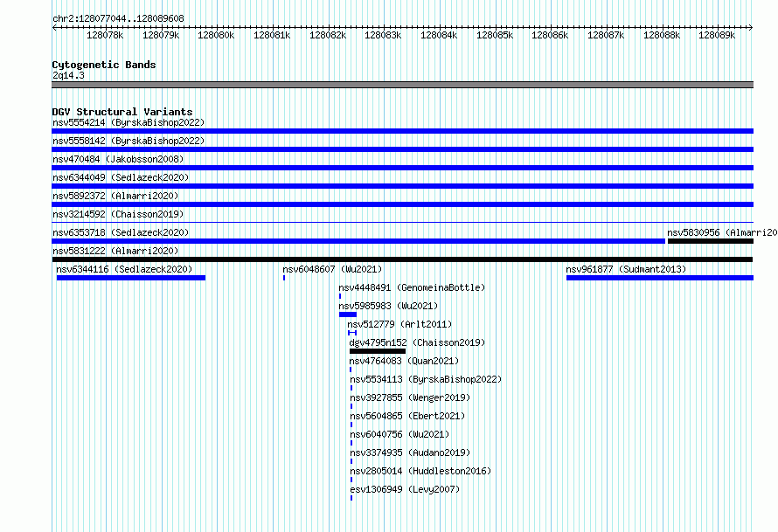
Task: Click the nsv5554214 (ByrskaBishop2022) label
Action: (x=129, y=122)
